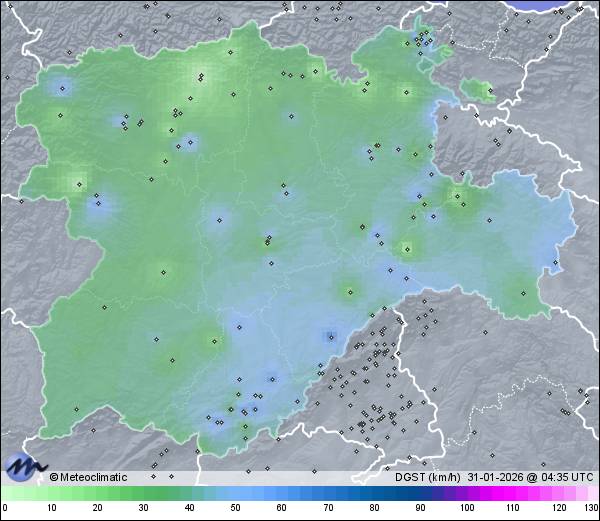Select the 60 km/h legend label
Viewport: 600px width, 521px height.
click(281, 509)
